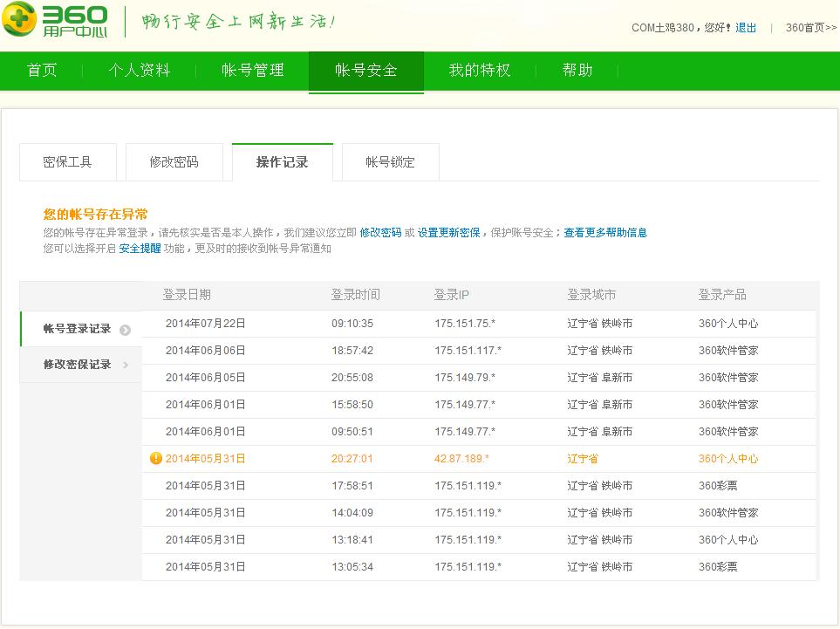
Task: Click the orange city 辽宁省
Action: click(x=583, y=459)
